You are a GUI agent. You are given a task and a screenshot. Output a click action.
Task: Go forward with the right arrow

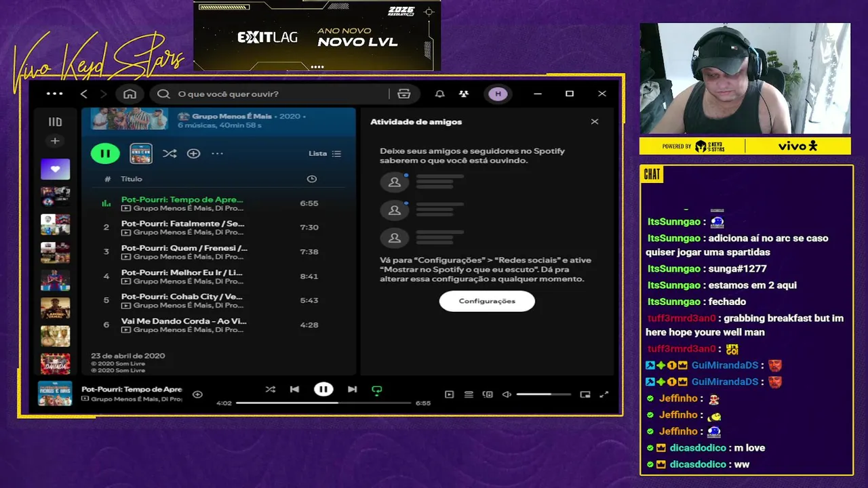click(104, 94)
